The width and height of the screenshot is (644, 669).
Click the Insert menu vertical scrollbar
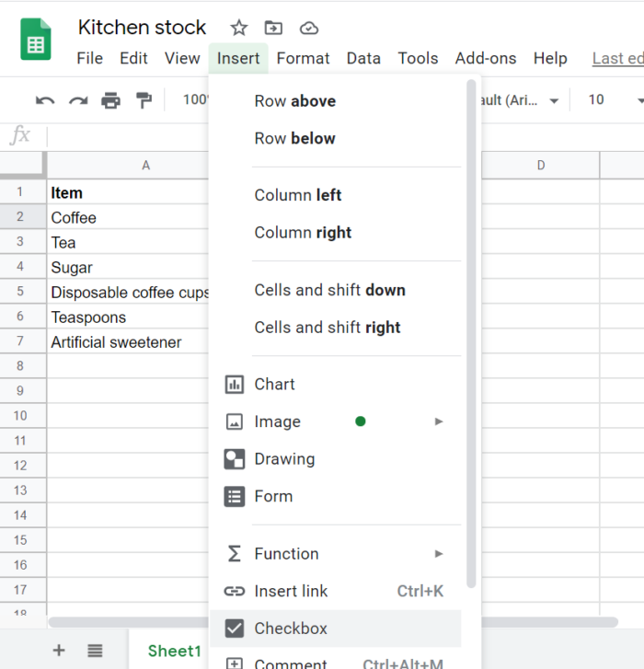click(x=471, y=331)
